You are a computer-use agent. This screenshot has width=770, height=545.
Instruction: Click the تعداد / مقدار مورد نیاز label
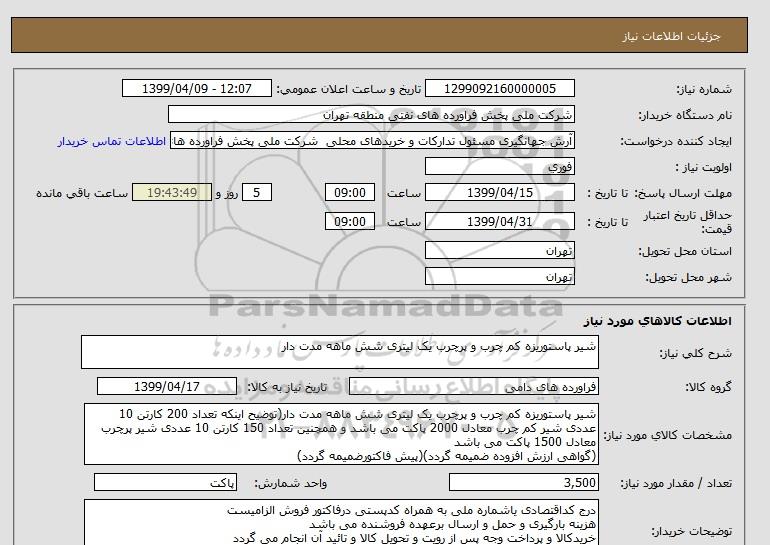pos(676,484)
